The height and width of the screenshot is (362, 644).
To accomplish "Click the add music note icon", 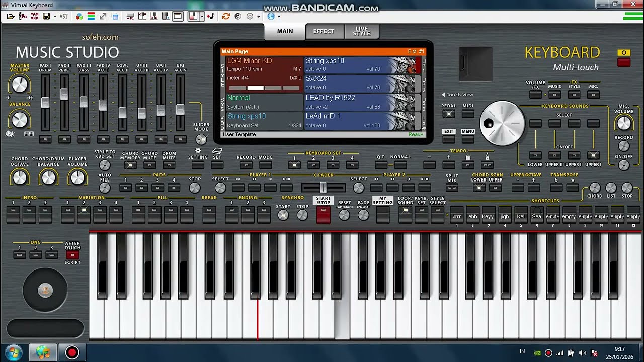I will [x=211, y=16].
